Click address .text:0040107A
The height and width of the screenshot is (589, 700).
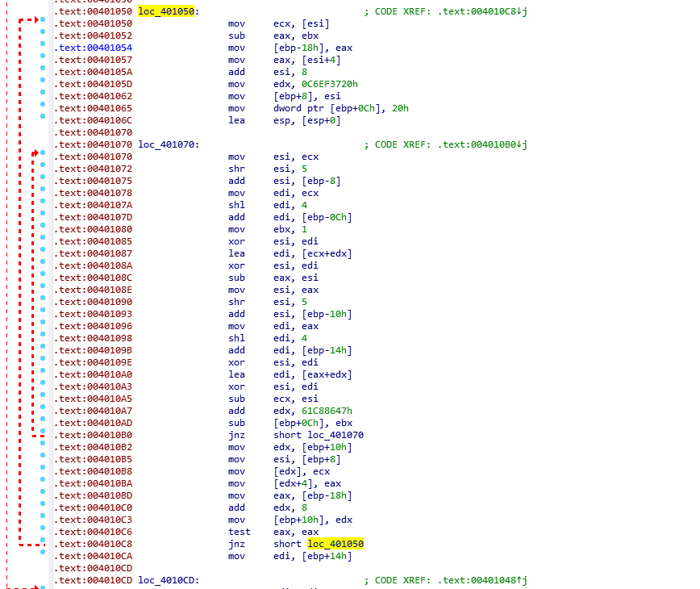[x=93, y=205]
